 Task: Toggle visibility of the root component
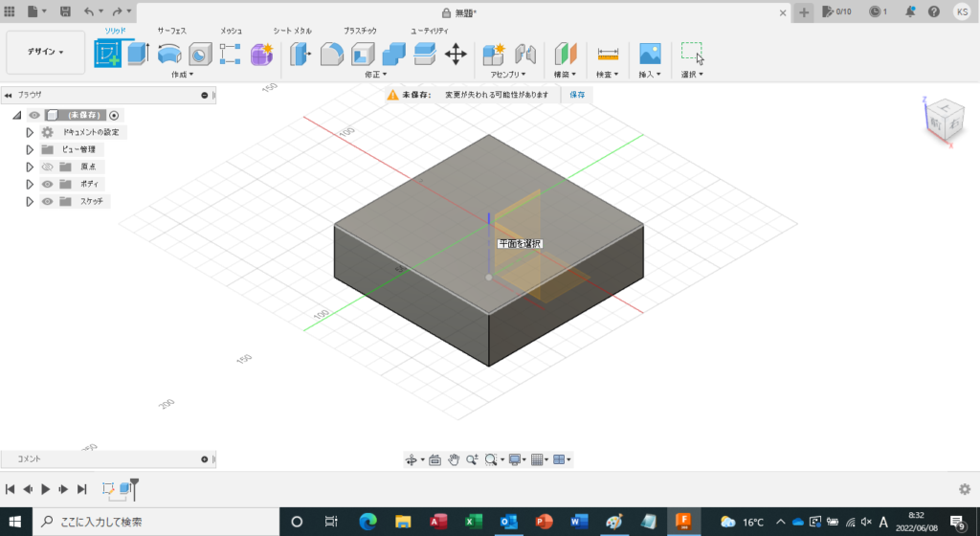[34, 115]
